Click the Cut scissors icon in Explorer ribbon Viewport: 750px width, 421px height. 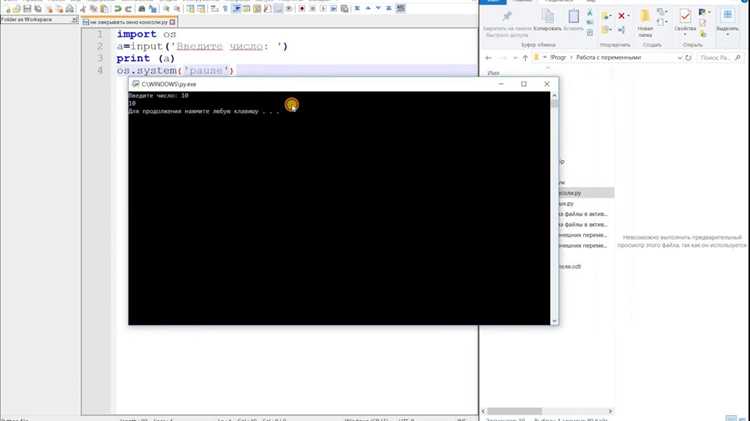click(590, 13)
